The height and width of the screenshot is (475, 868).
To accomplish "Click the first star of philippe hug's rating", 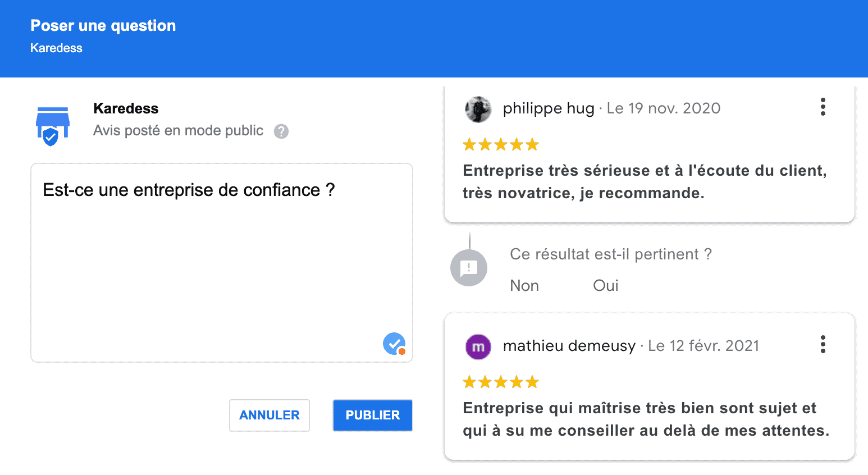I will pos(469,144).
